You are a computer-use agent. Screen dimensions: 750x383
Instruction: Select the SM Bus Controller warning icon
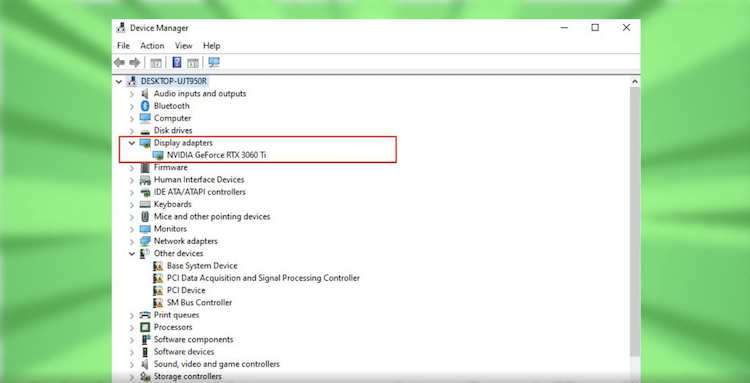point(158,303)
